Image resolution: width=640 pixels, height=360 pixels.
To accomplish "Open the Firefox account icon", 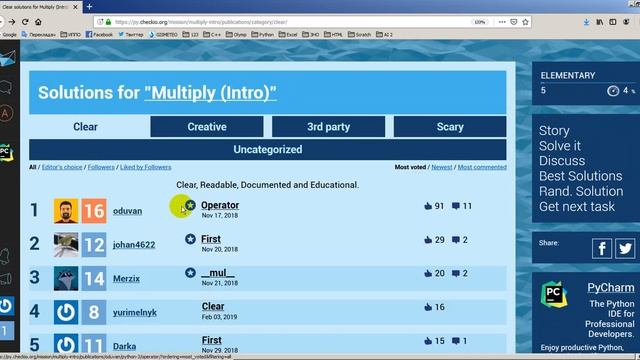I will click(x=626, y=22).
